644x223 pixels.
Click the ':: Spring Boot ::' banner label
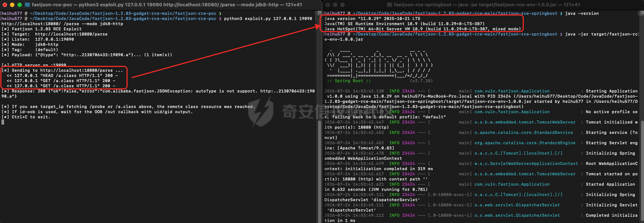point(349,81)
